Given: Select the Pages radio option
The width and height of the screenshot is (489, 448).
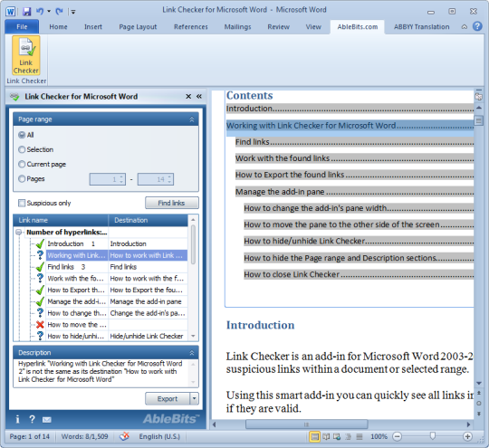Looking at the screenshot, I should point(22,178).
